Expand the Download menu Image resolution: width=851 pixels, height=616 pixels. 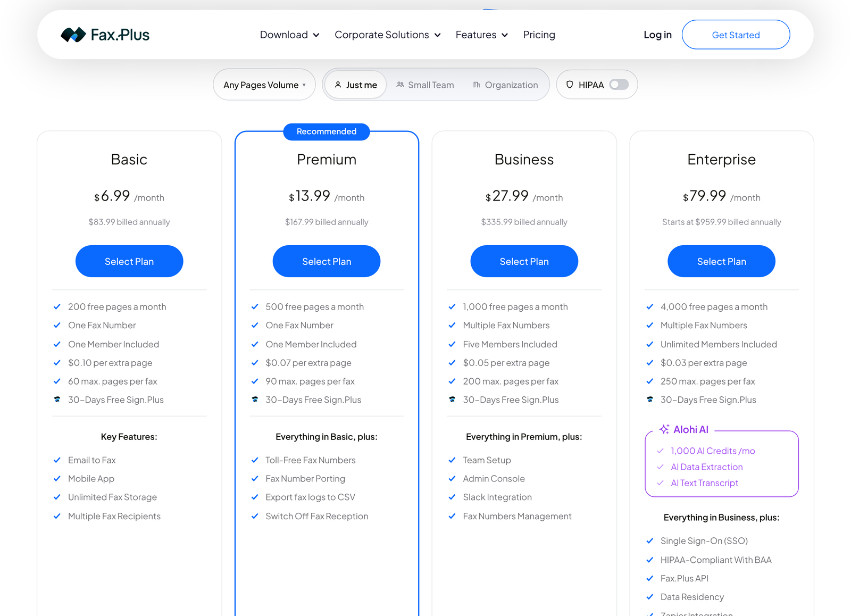(x=289, y=35)
